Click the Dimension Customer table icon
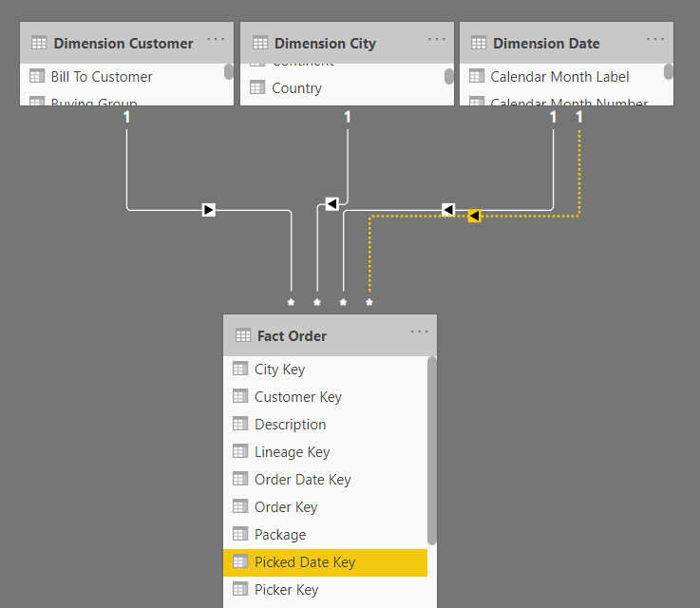Screen dimensions: 700x608 click(39, 43)
